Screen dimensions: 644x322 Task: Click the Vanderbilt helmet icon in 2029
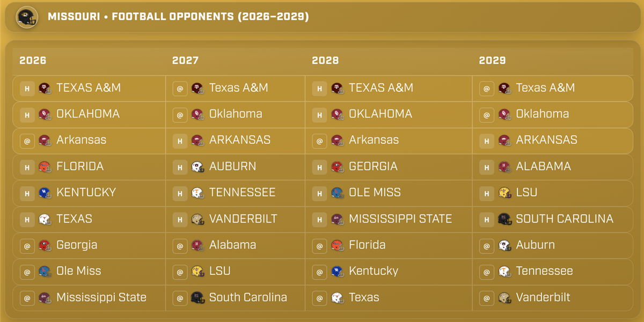[x=504, y=298]
